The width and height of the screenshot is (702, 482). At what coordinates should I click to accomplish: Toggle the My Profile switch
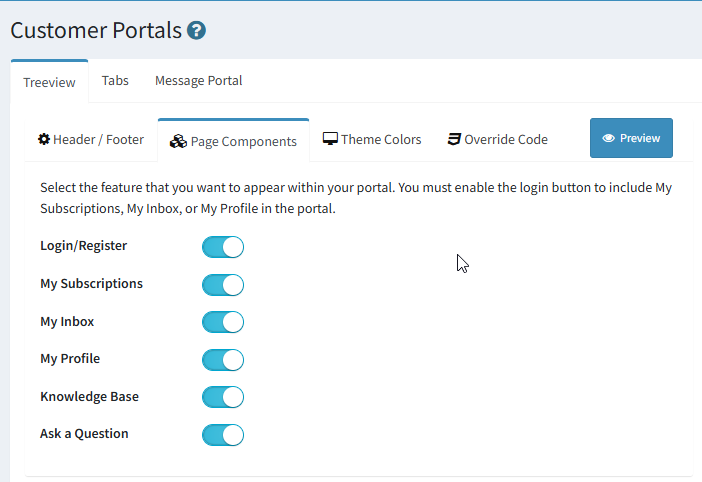click(x=223, y=360)
